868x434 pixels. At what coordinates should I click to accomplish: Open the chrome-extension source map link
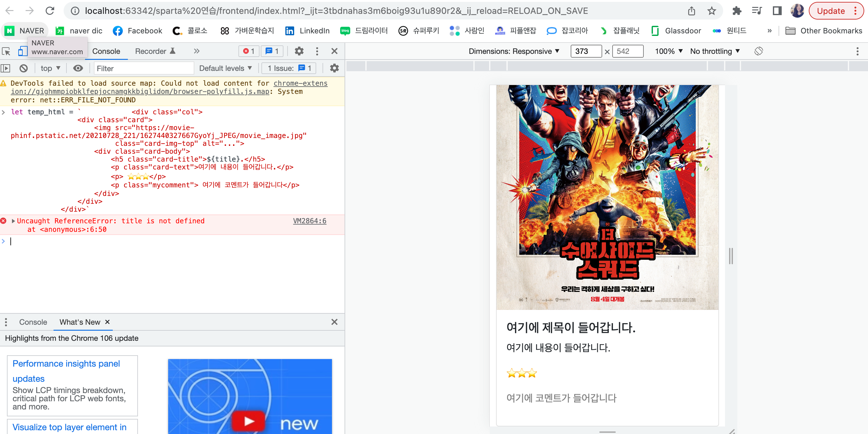pyautogui.click(x=169, y=87)
